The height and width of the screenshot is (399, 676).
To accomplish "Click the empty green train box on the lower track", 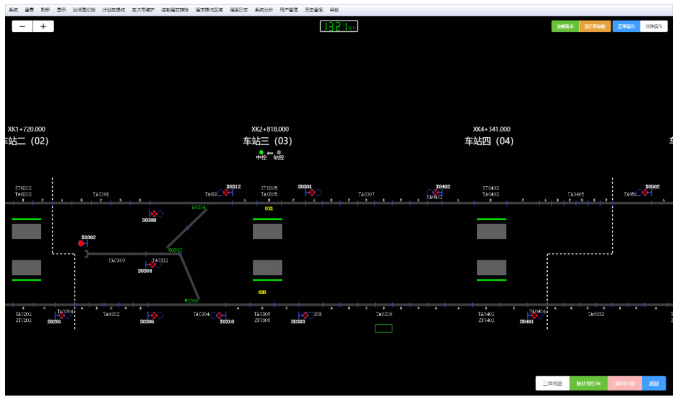I will pyautogui.click(x=383, y=329).
